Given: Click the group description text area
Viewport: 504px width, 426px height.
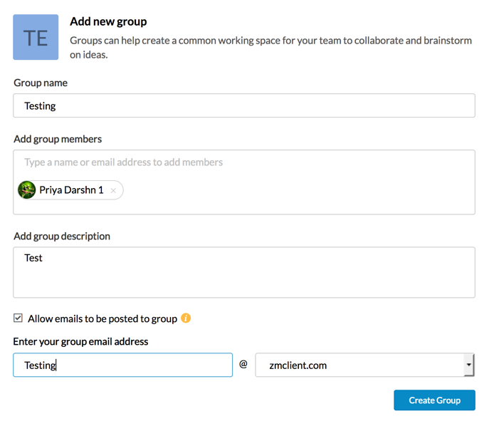Looking at the screenshot, I should click(243, 272).
